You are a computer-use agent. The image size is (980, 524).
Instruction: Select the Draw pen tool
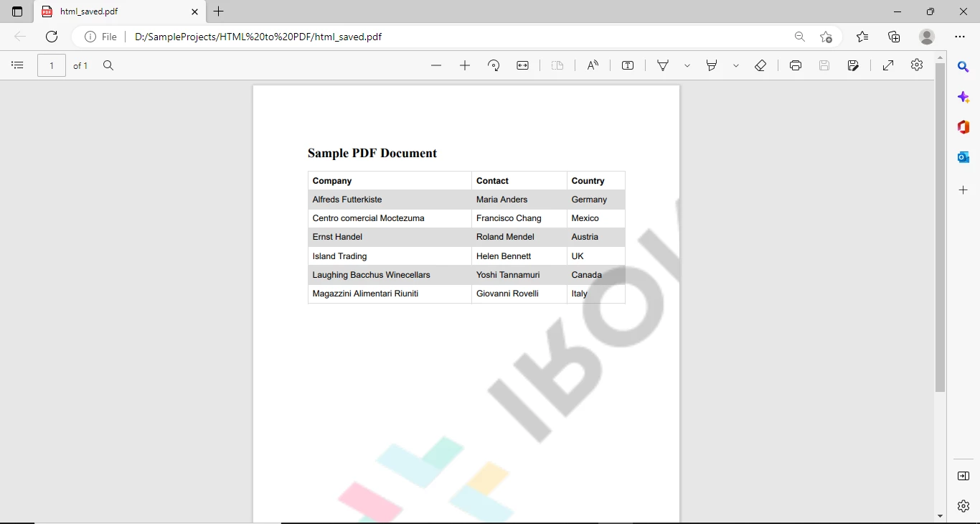click(663, 65)
